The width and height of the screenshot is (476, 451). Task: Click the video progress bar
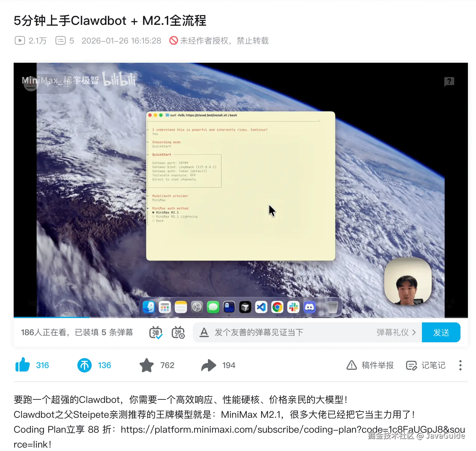pos(241,317)
